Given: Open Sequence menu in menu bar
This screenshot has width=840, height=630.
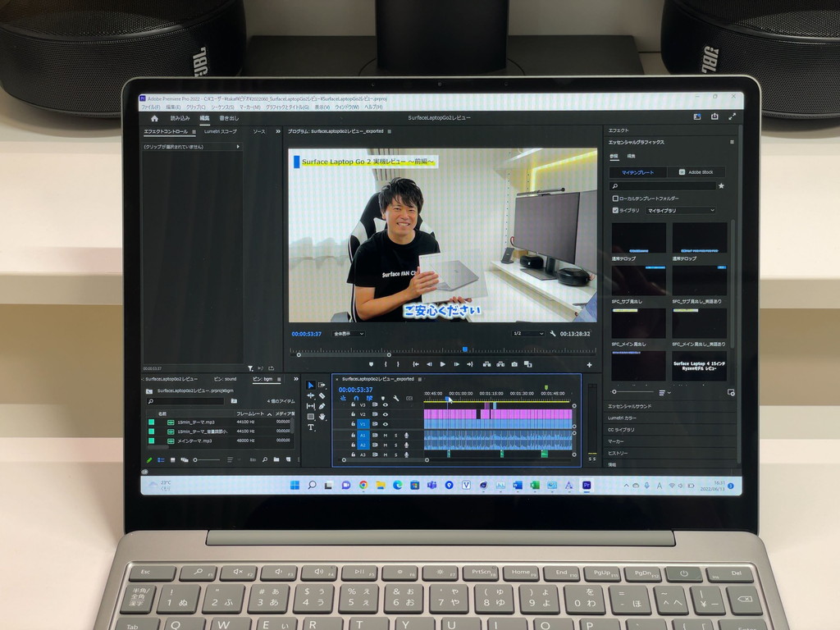Looking at the screenshot, I should [x=221, y=107].
